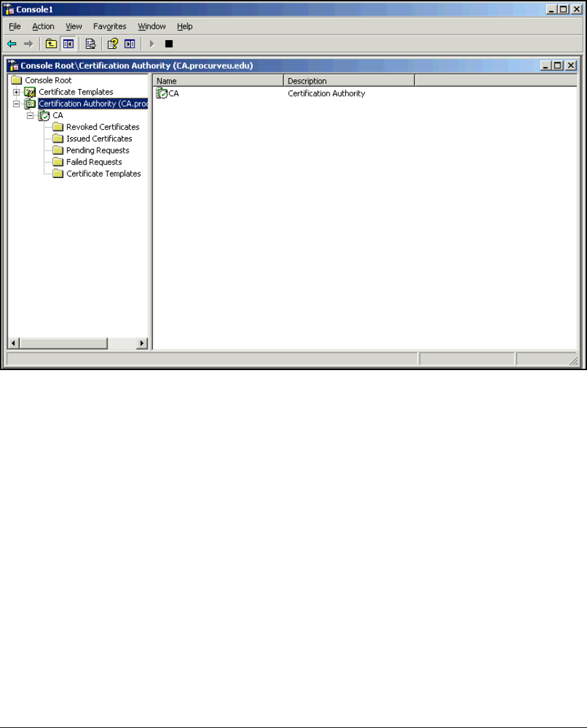
Task: Click the Stop Service square icon
Action: coord(169,44)
